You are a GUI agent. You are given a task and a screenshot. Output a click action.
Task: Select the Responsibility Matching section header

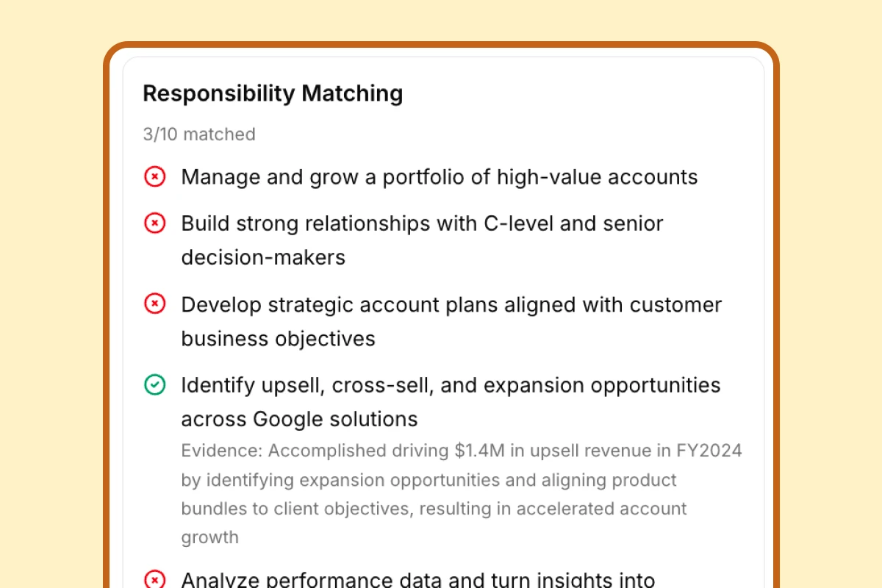click(273, 93)
